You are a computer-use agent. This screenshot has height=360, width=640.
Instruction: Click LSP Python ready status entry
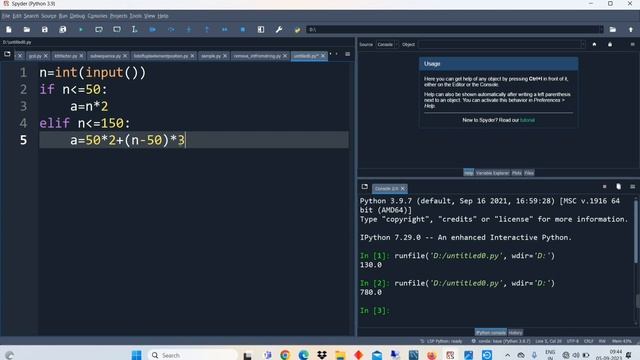[x=441, y=341]
